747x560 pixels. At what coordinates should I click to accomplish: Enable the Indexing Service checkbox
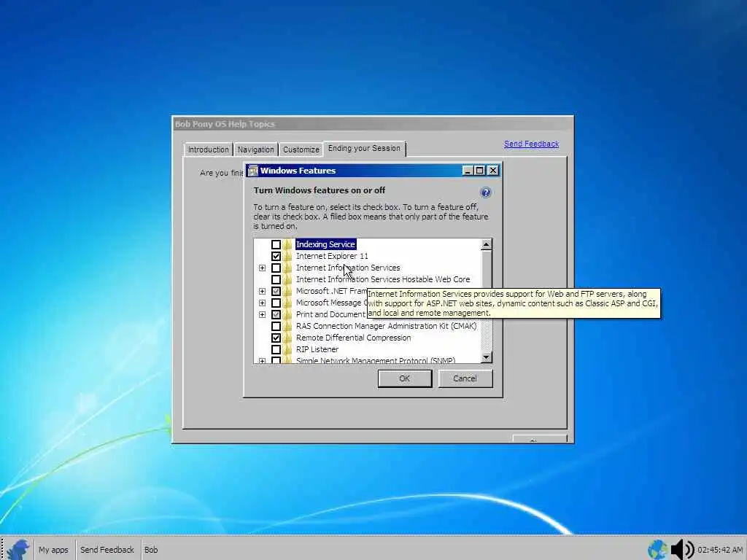click(276, 244)
